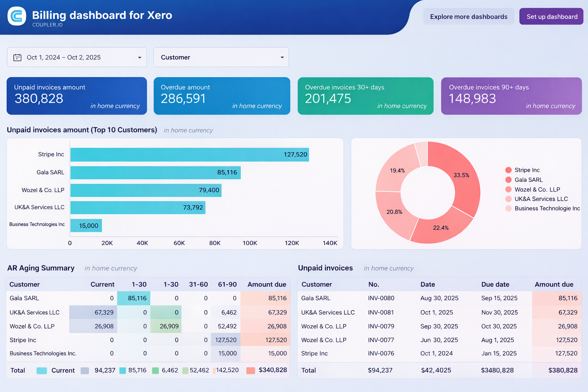The image size is (588, 392).
Task: Expand the Customer filter dropdown
Action: click(282, 57)
